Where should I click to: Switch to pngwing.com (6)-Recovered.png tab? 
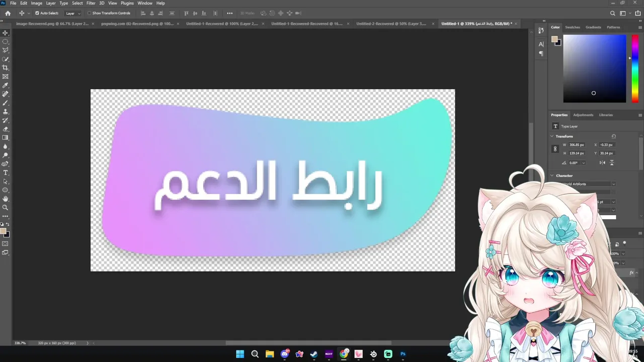click(137, 24)
